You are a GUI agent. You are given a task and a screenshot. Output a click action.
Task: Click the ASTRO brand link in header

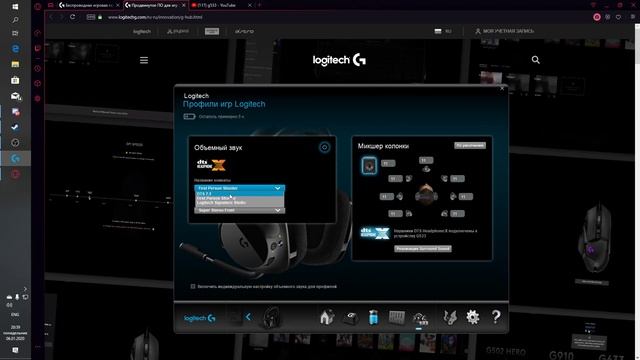(244, 31)
